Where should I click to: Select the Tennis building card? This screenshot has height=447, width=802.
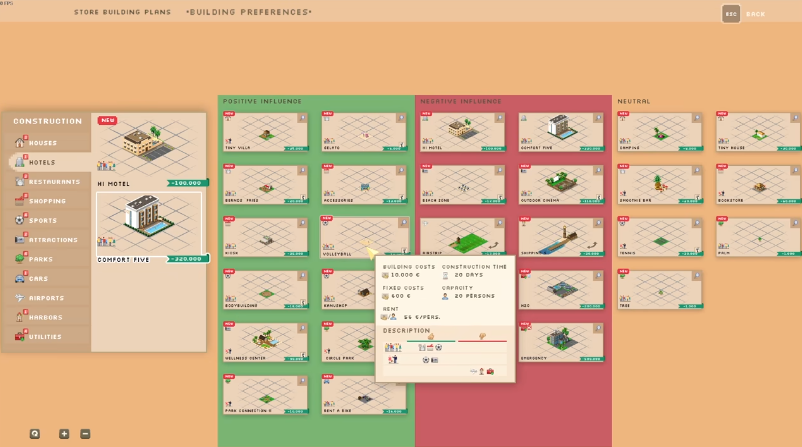tap(660, 237)
